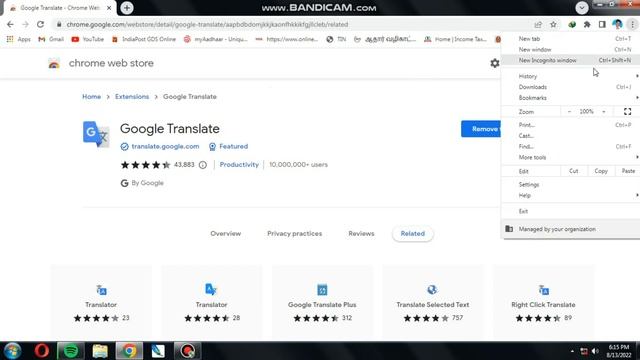Open the Chrome profile avatar
This screenshot has width=640, height=360.
click(617, 24)
